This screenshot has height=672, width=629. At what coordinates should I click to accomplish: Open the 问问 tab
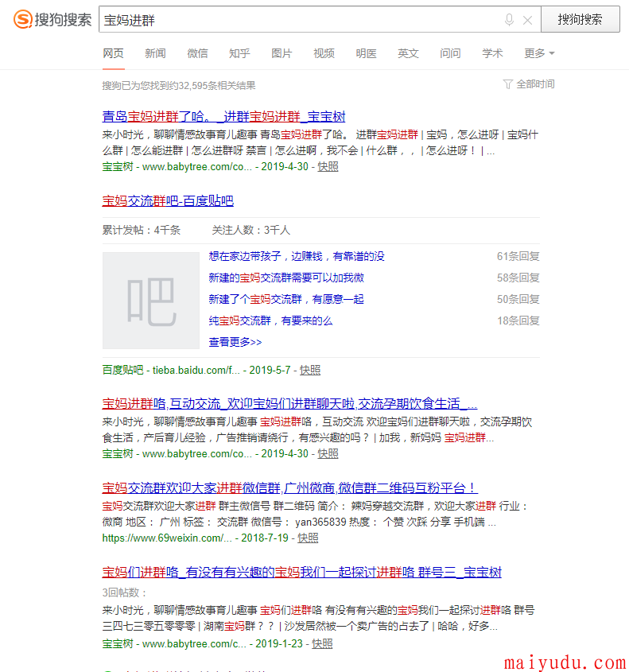450,53
